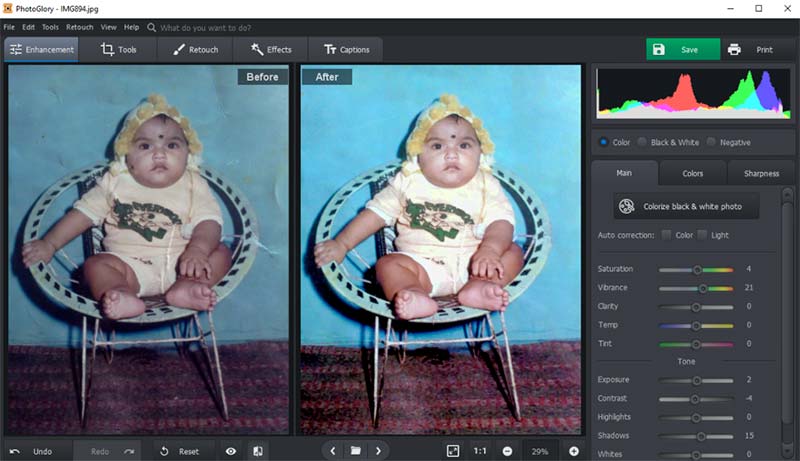Viewport: 800px width, 461px height.
Task: Enable the Color auto correction checkbox
Action: [666, 235]
